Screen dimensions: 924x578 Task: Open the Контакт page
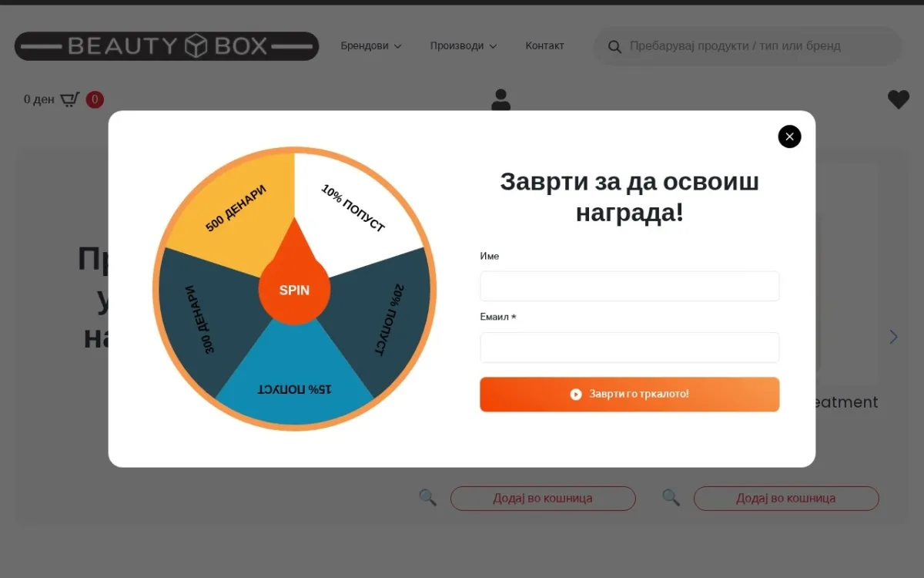(x=544, y=45)
